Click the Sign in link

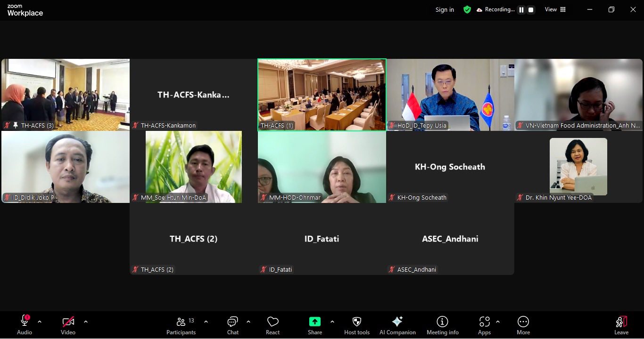tap(445, 9)
